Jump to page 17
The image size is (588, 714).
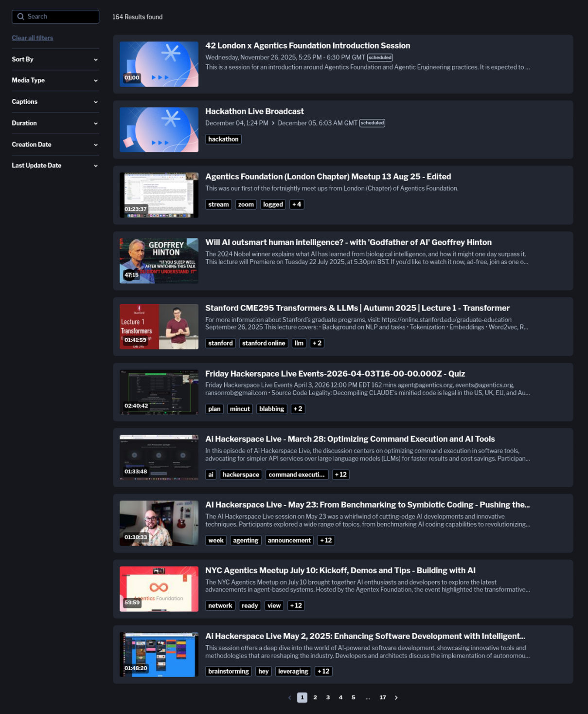tap(383, 697)
